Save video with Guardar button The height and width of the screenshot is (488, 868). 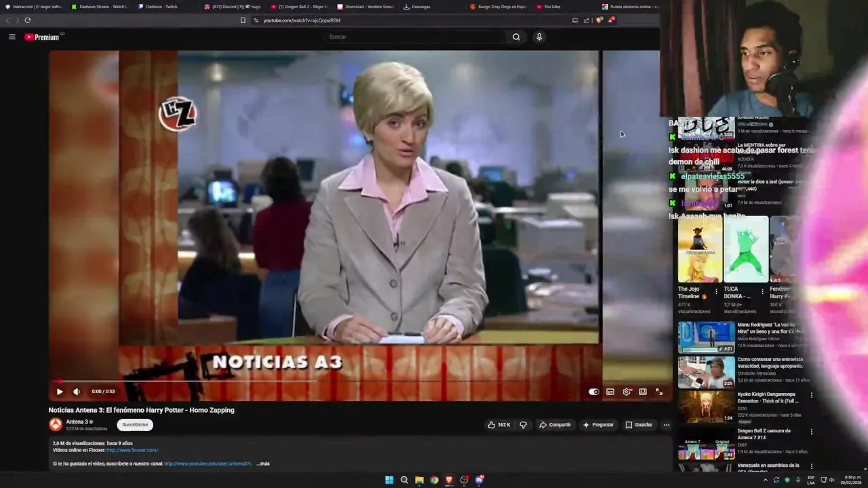pos(639,425)
